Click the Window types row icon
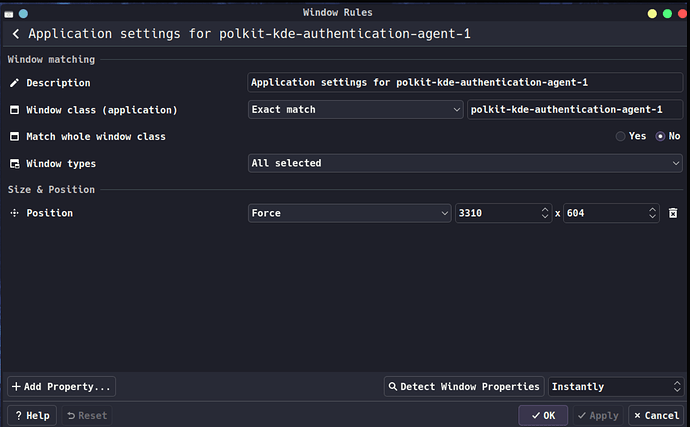This screenshot has width=690, height=427. point(14,163)
